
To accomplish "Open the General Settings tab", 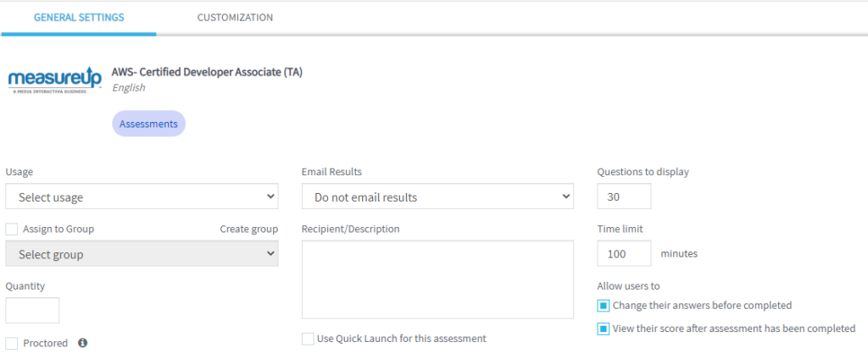I will coord(79,18).
